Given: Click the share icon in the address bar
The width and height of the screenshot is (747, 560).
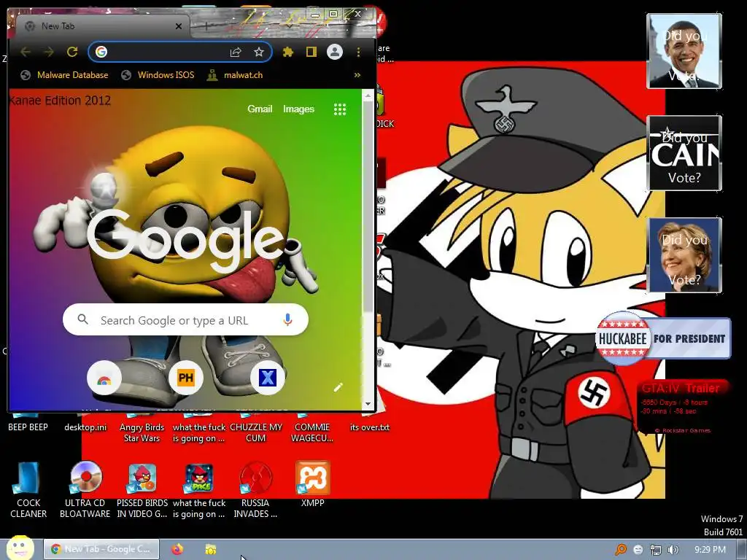Looking at the screenshot, I should pyautogui.click(x=236, y=52).
